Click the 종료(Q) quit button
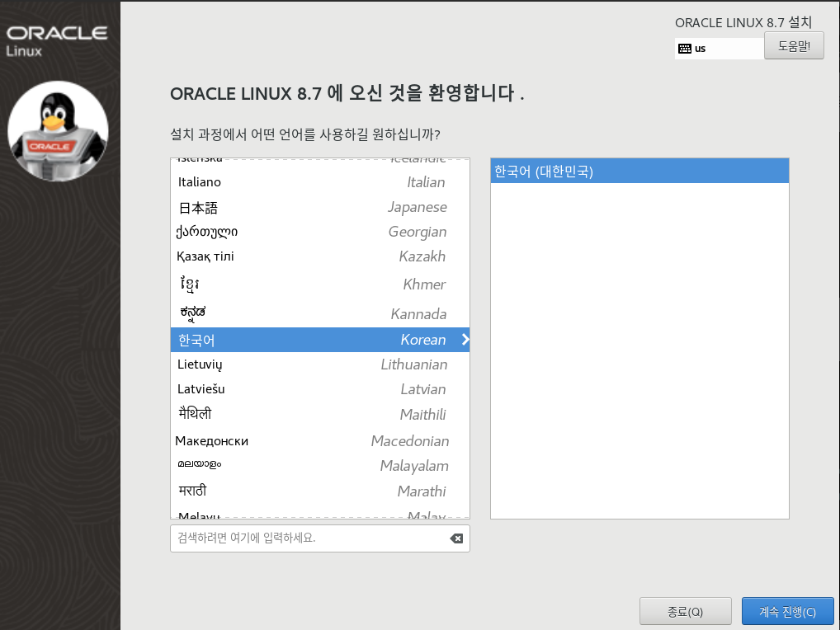 (x=685, y=611)
